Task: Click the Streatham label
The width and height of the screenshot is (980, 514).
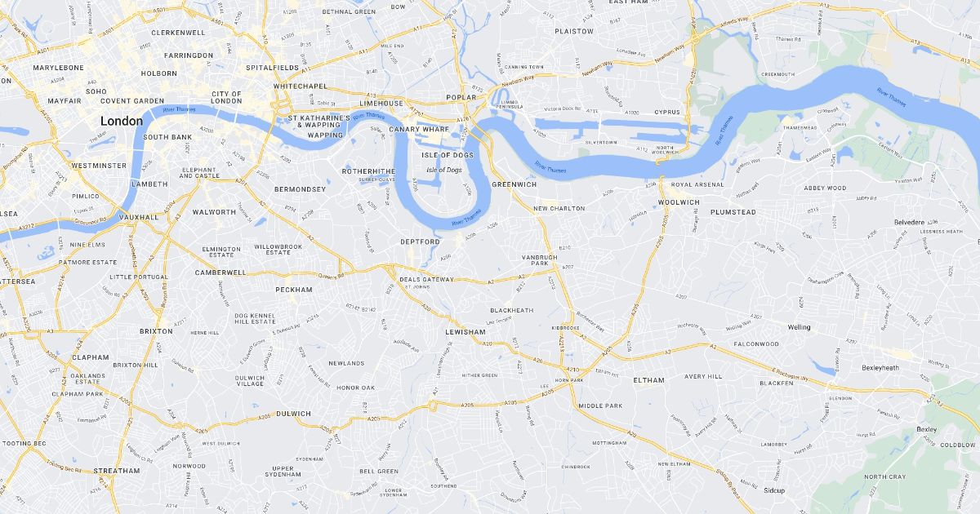Action: [x=117, y=471]
